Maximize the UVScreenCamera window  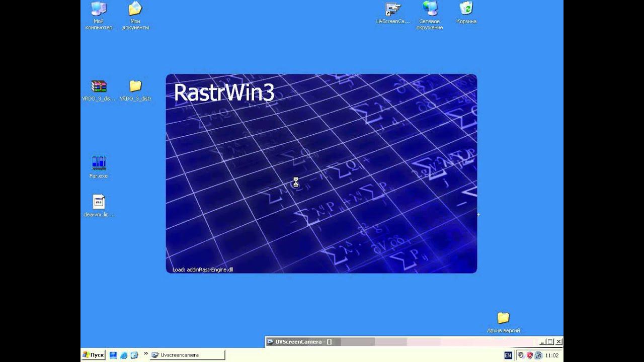click(x=550, y=342)
